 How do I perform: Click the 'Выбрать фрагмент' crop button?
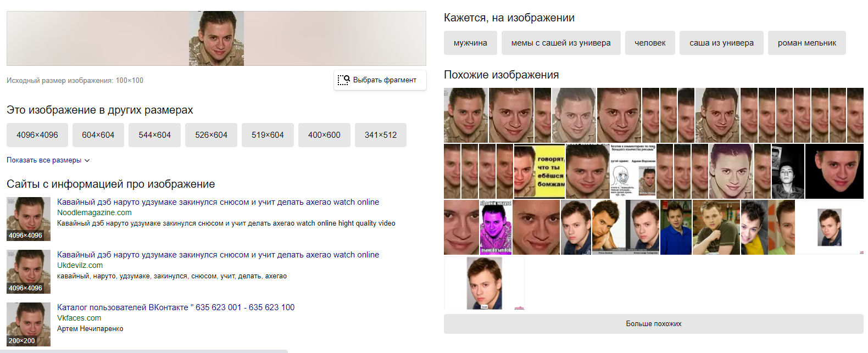(x=380, y=80)
